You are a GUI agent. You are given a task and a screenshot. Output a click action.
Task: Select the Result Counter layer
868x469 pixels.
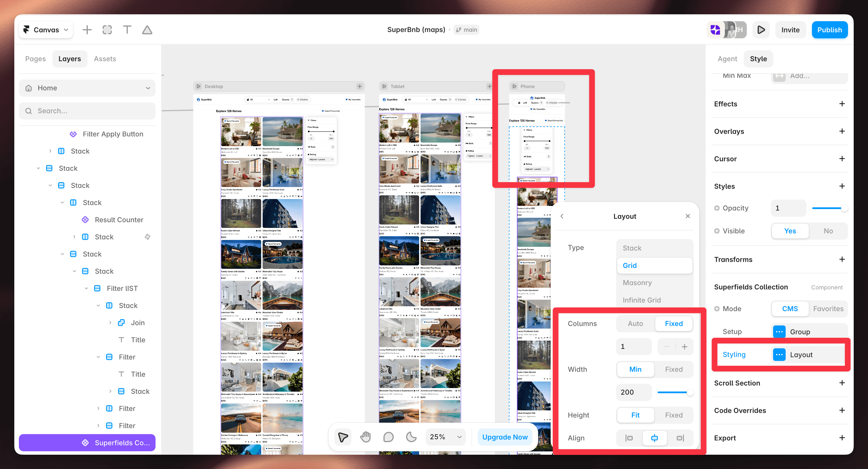pyautogui.click(x=119, y=220)
